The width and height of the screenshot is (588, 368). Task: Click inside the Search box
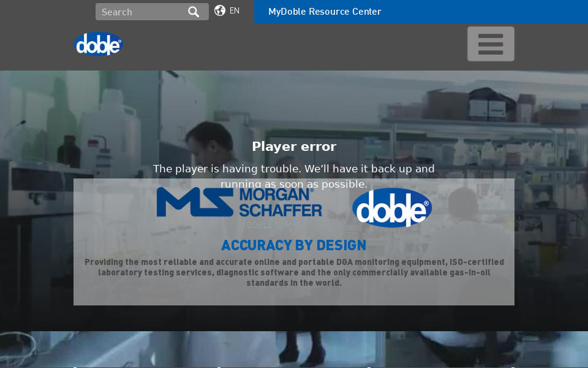(141, 12)
